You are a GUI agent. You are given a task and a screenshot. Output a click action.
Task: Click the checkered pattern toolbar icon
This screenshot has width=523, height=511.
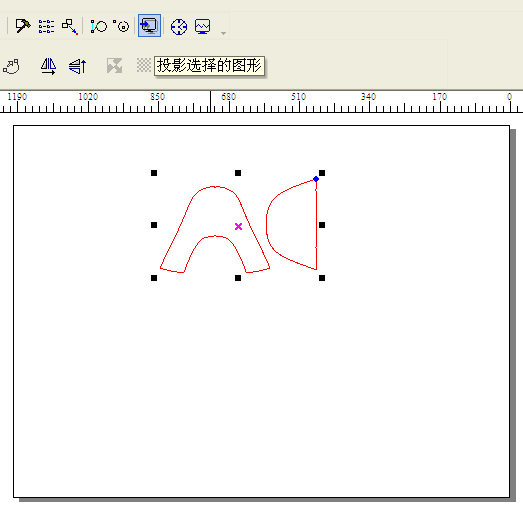[144, 65]
